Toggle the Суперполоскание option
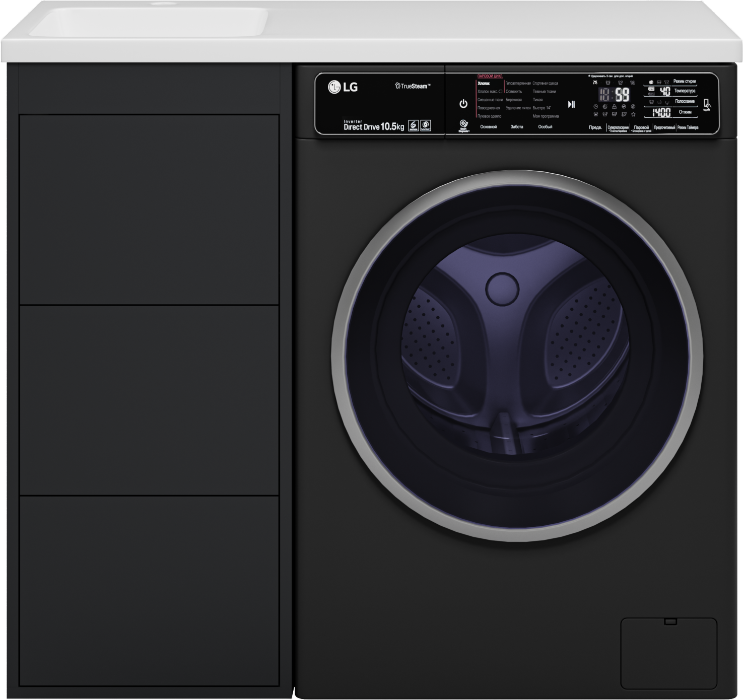Viewport: 743px width, 700px height. point(618,128)
